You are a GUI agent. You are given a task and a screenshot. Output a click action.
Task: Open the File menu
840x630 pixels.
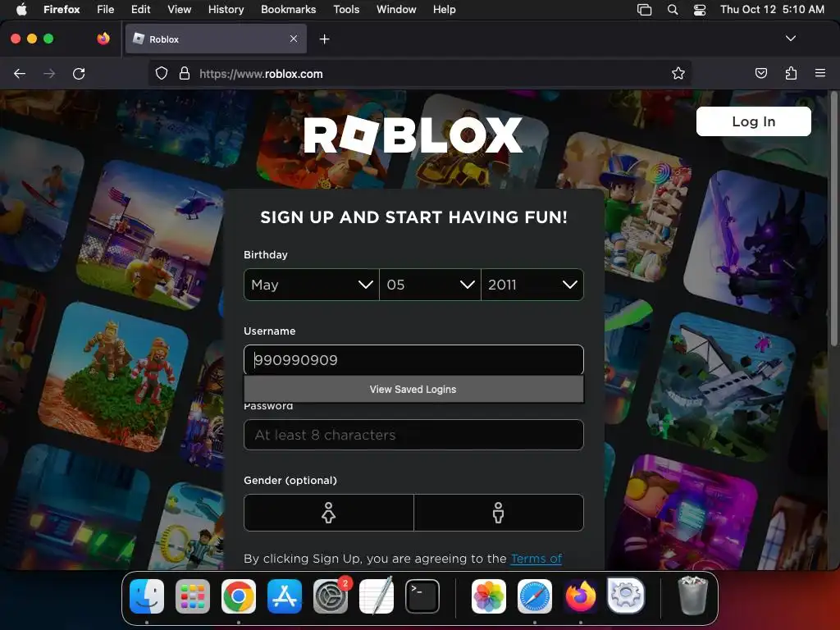(x=106, y=9)
